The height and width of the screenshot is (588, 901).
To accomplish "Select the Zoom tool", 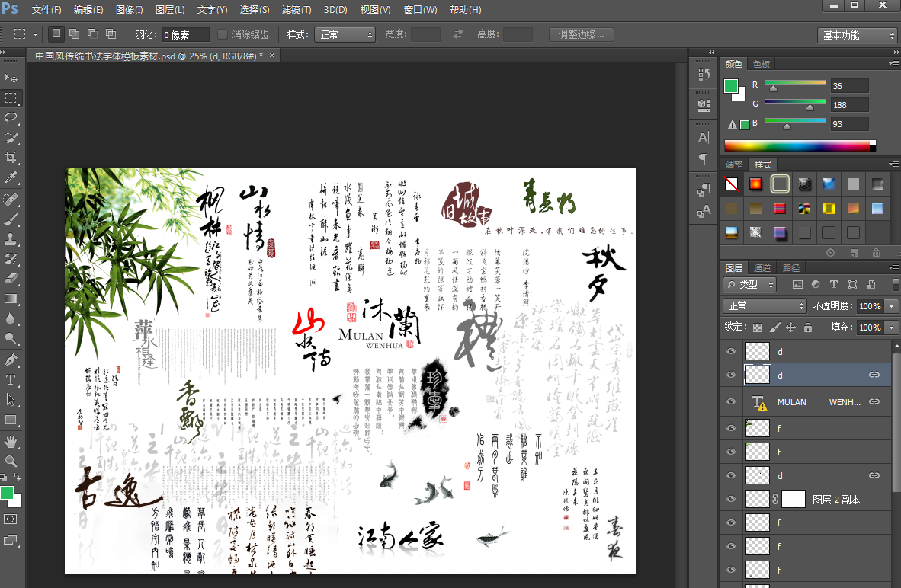I will [11, 461].
